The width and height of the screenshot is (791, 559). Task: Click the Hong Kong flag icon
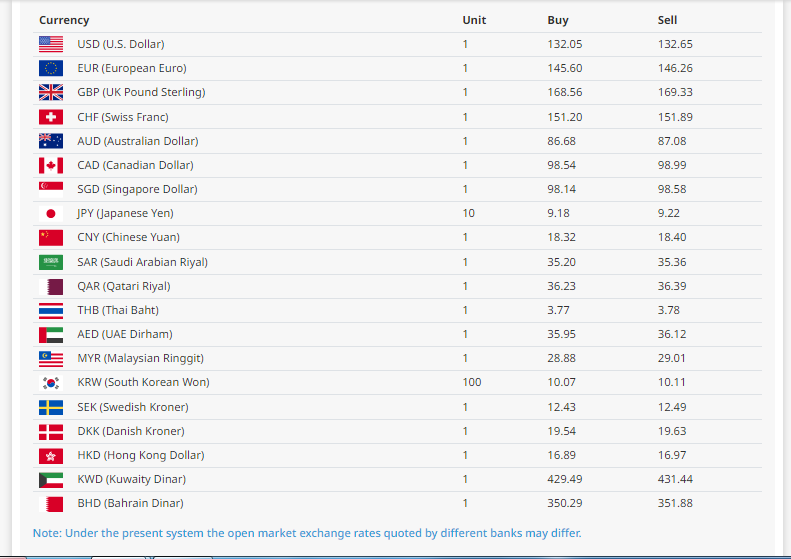coord(51,455)
